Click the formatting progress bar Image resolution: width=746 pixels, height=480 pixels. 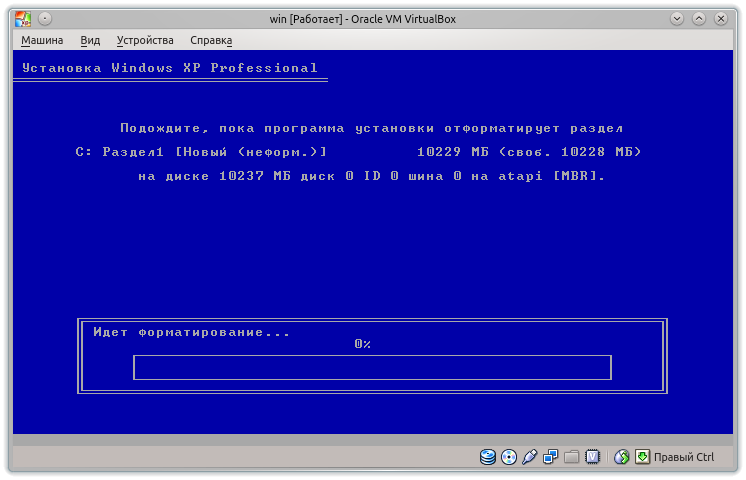(x=373, y=367)
